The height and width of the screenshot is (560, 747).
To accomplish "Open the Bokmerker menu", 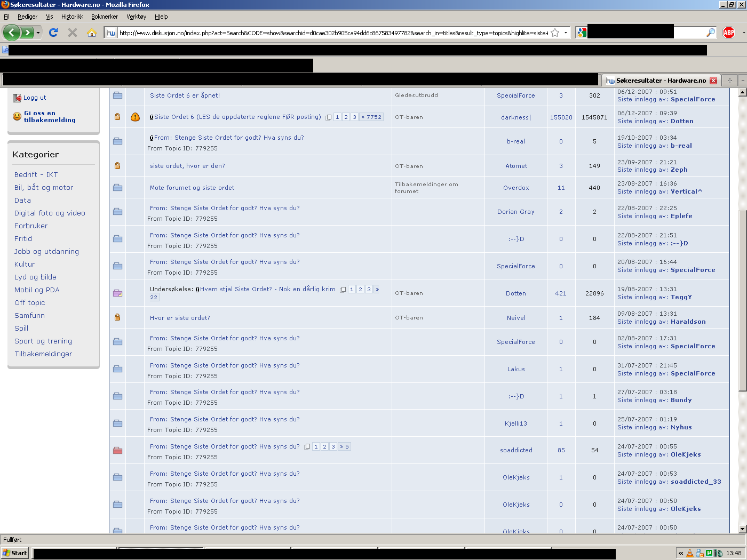I will [105, 17].
